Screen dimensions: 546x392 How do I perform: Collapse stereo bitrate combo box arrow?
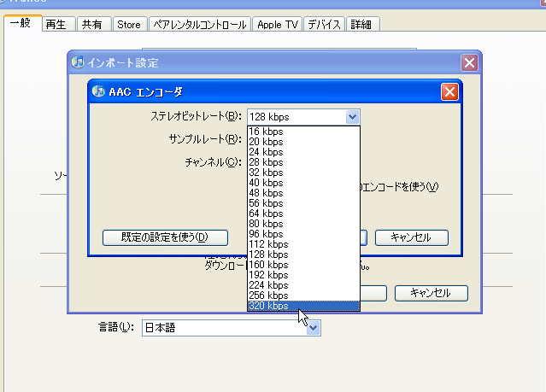[352, 117]
